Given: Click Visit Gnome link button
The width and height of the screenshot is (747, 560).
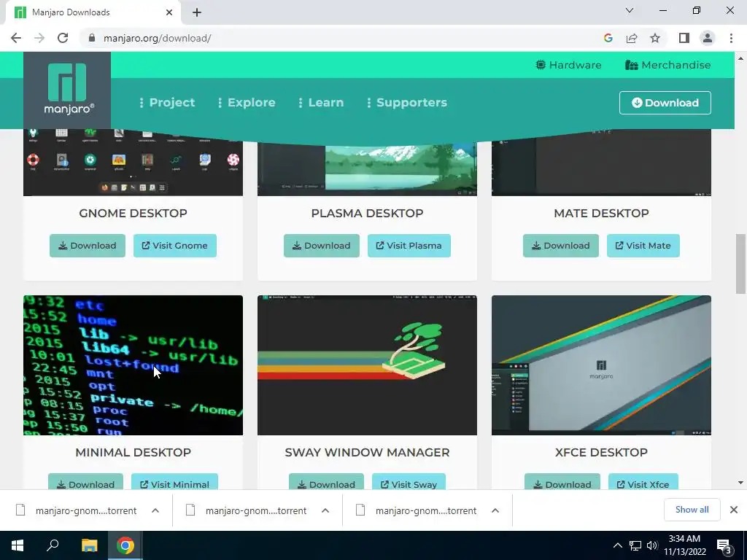Looking at the screenshot, I should tap(175, 246).
